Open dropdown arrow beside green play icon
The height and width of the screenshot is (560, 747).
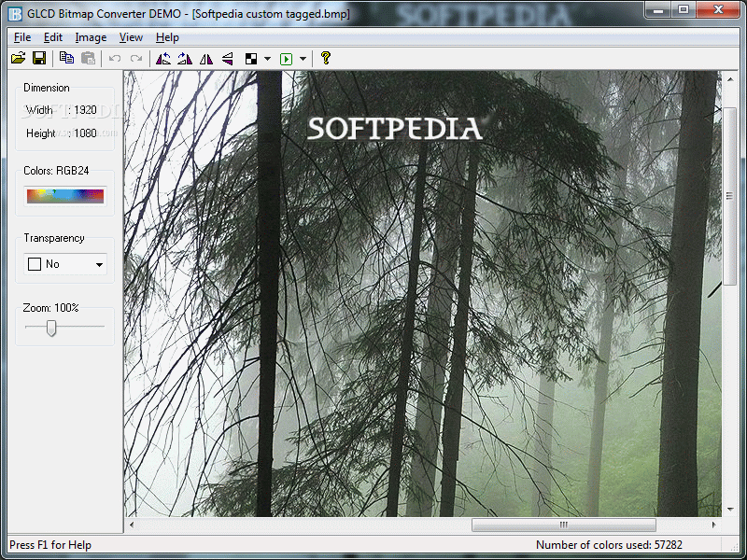pos(303,59)
